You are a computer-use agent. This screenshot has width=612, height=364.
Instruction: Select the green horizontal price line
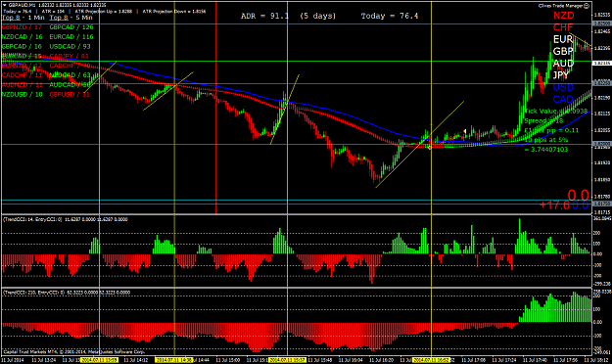(297, 62)
